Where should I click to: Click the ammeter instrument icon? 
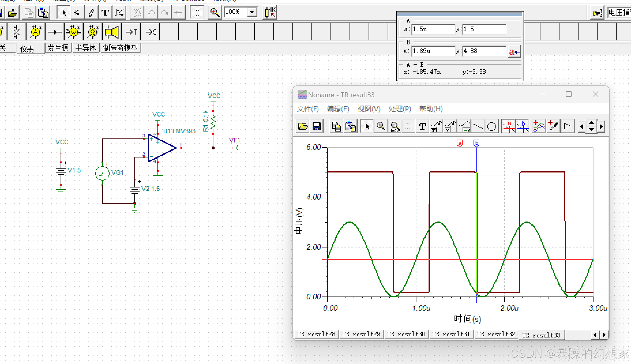(35, 32)
